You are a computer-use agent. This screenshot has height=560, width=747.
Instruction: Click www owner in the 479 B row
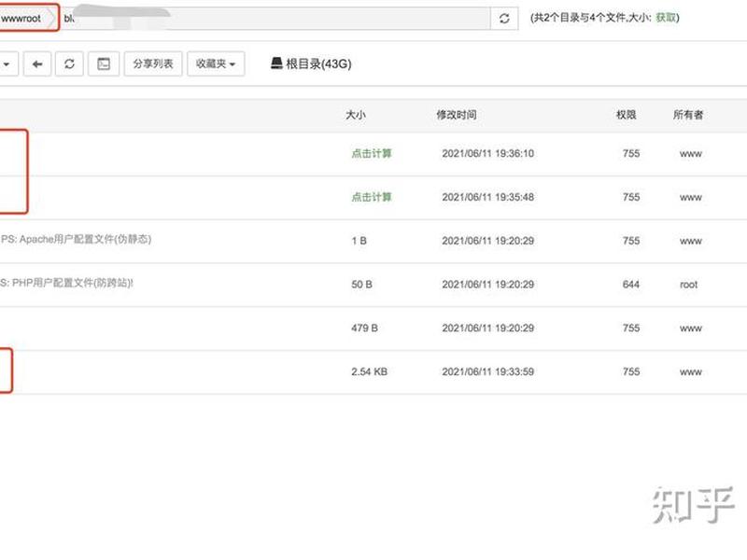691,329
